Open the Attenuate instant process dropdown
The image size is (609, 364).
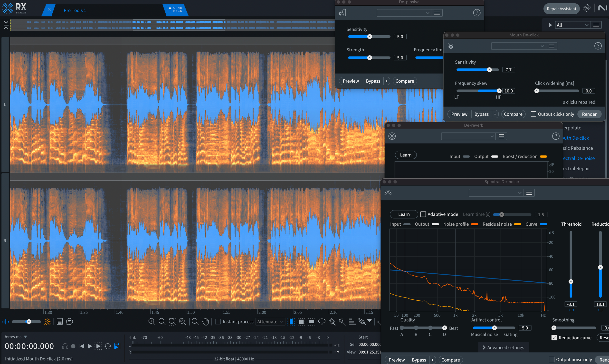coord(270,322)
